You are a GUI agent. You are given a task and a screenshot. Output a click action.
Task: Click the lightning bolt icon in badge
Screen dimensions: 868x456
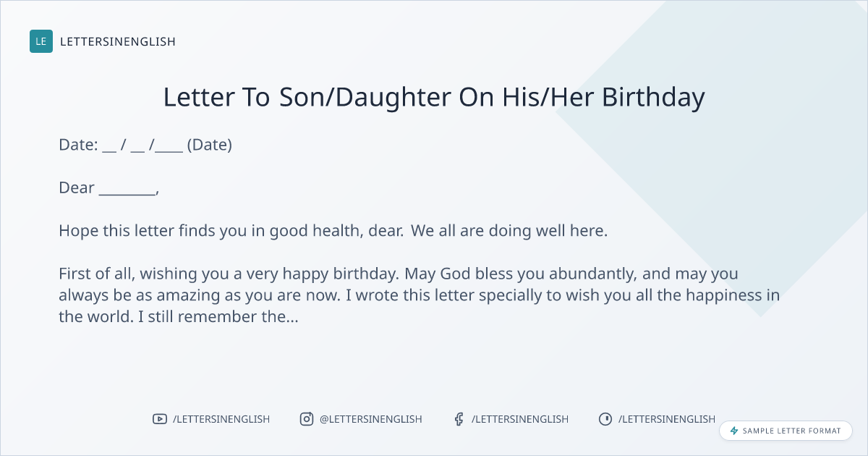tap(734, 431)
